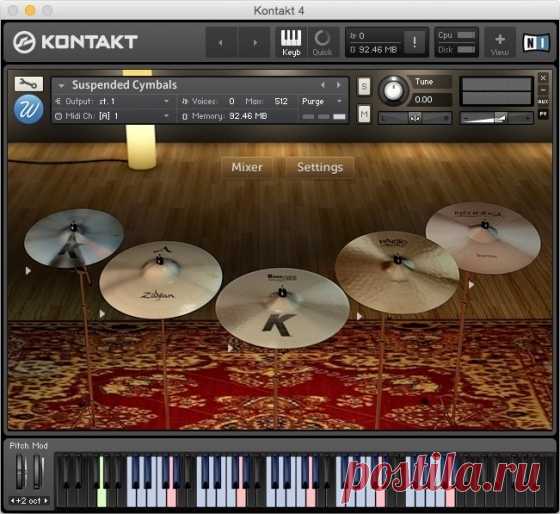Open the Purge dropdown menu

point(322,101)
